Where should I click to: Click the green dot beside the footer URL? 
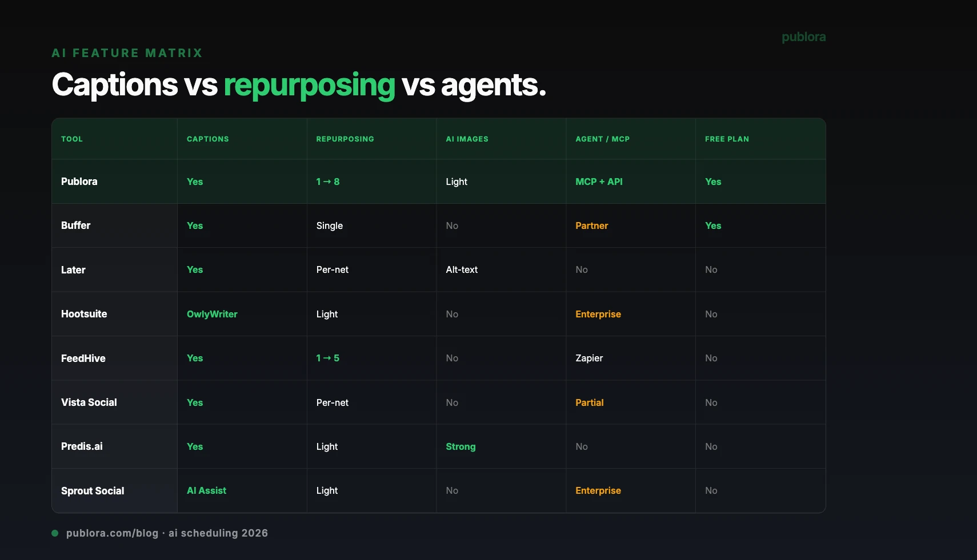pos(55,533)
